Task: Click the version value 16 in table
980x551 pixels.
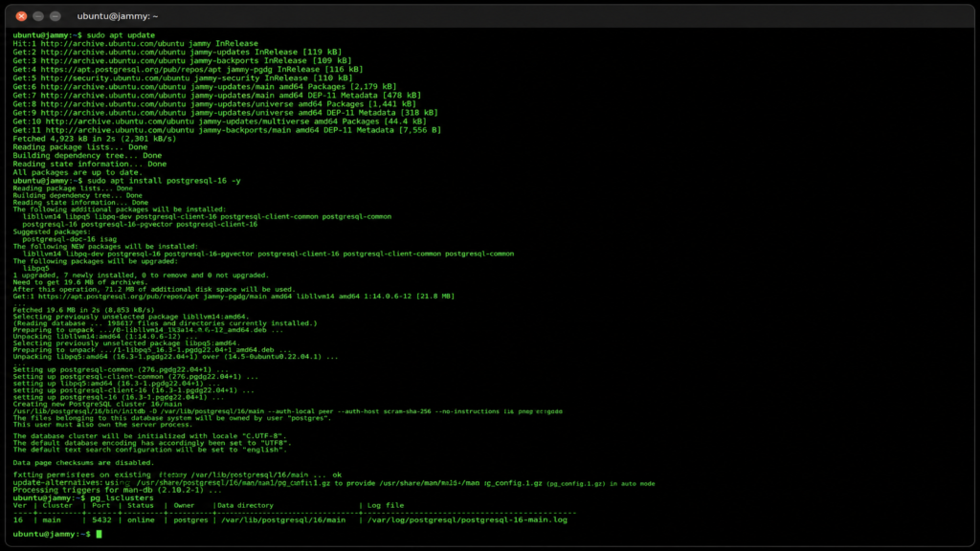Action: pos(18,519)
